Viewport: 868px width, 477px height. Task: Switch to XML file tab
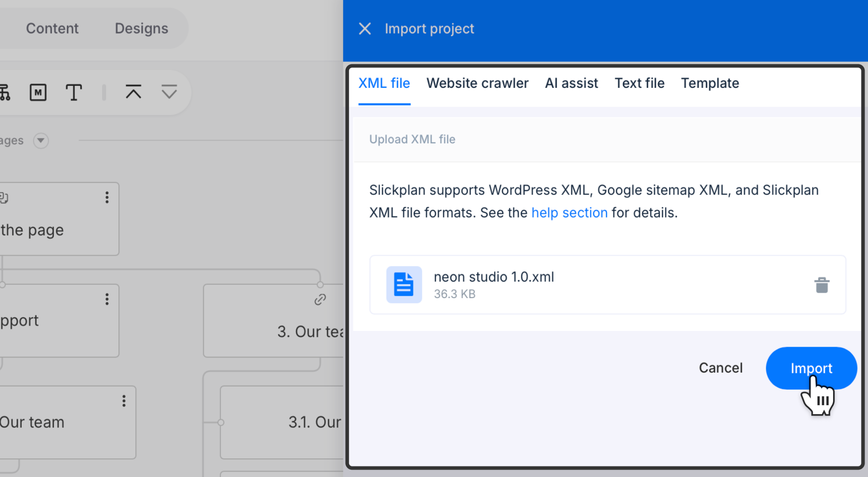tap(384, 83)
